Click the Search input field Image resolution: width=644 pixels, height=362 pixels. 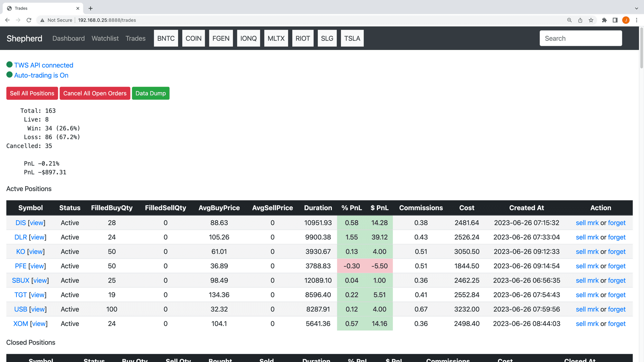click(x=580, y=38)
